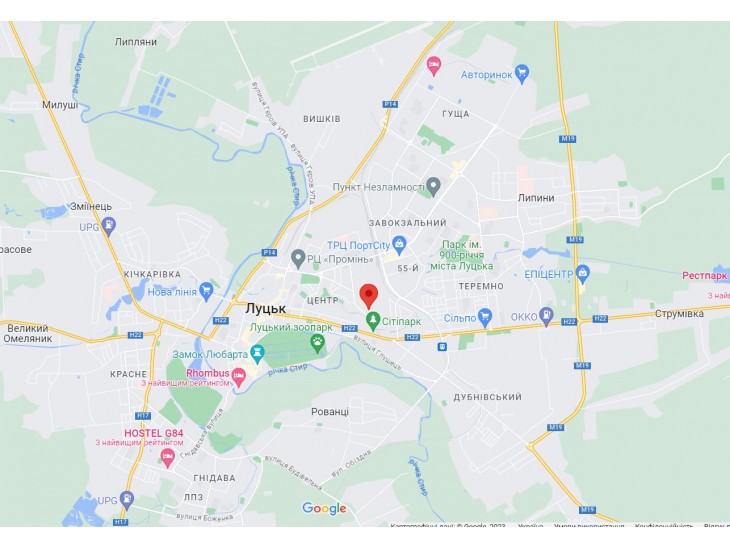This screenshot has height=547, width=730.
Task: Select the Парк ім. 900-річчя міста Луцька label
Action: 461,255
